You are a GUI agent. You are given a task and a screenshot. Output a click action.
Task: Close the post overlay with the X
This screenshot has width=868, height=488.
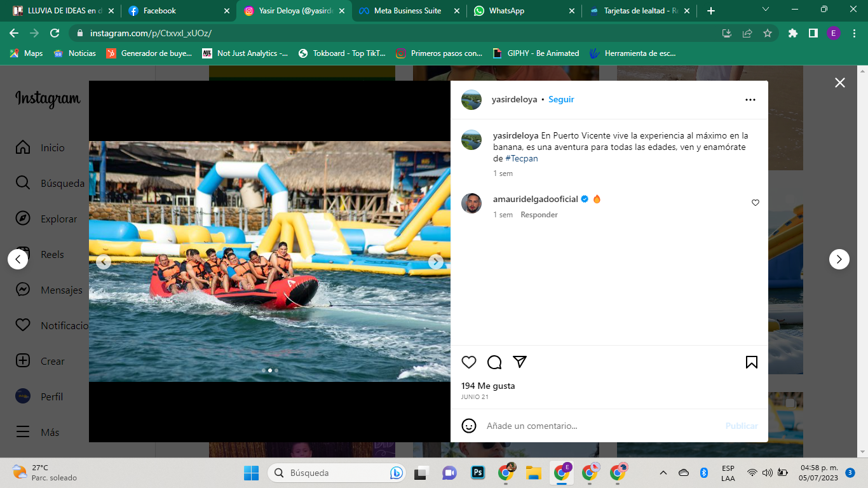[840, 83]
